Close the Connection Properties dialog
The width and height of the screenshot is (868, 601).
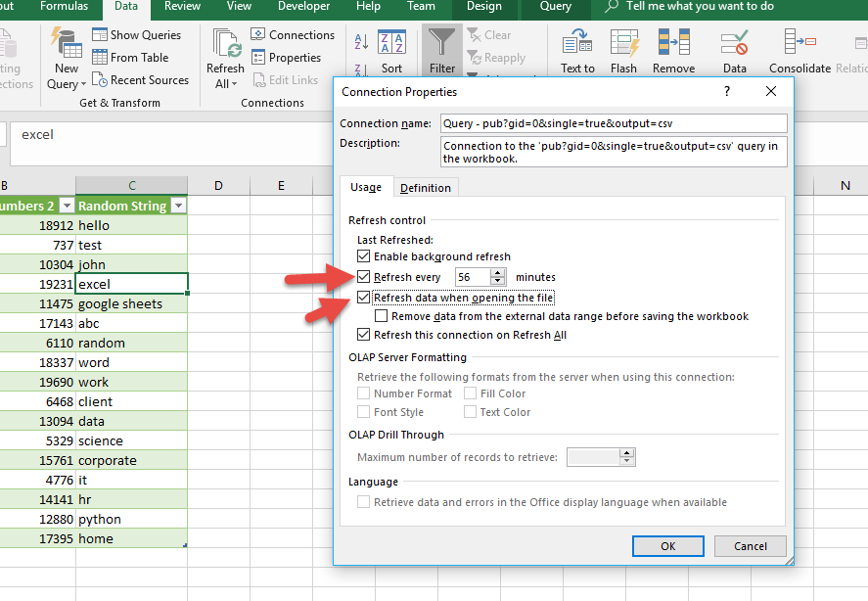pos(771,91)
